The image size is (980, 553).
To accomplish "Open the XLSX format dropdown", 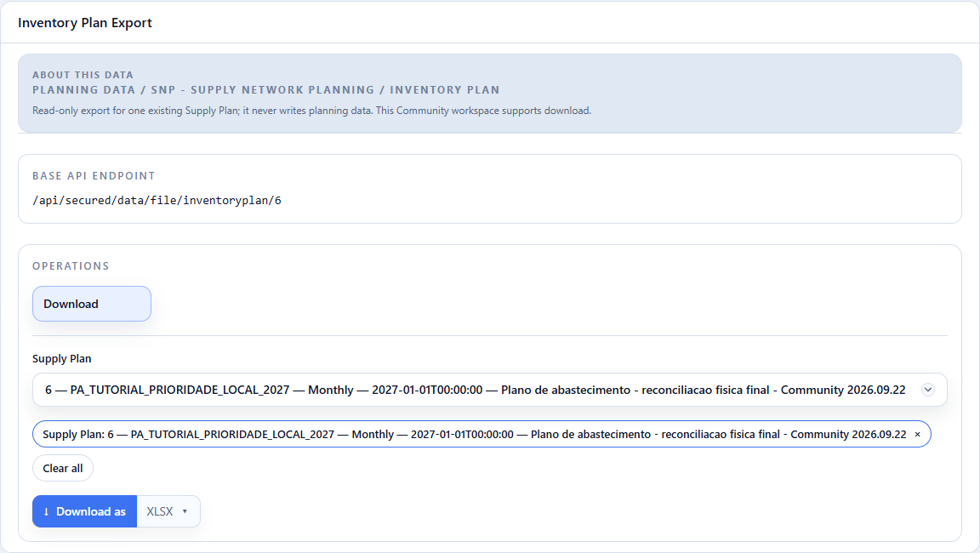I will (x=168, y=511).
